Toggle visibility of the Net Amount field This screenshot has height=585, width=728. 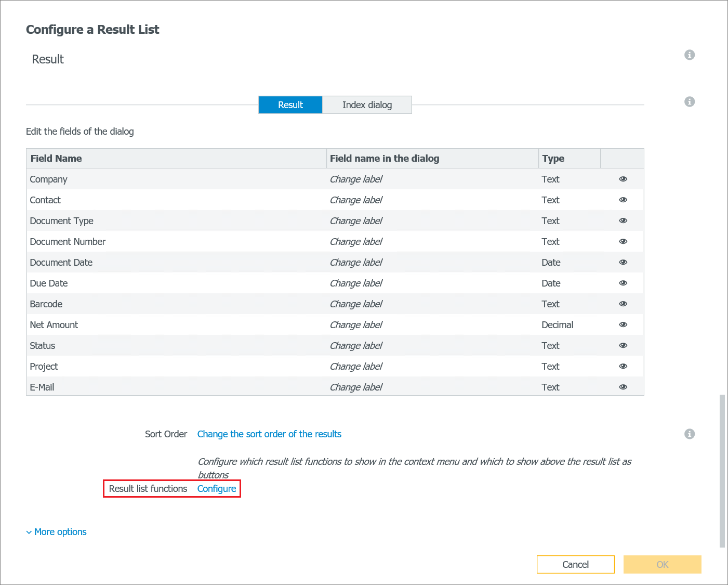point(623,324)
